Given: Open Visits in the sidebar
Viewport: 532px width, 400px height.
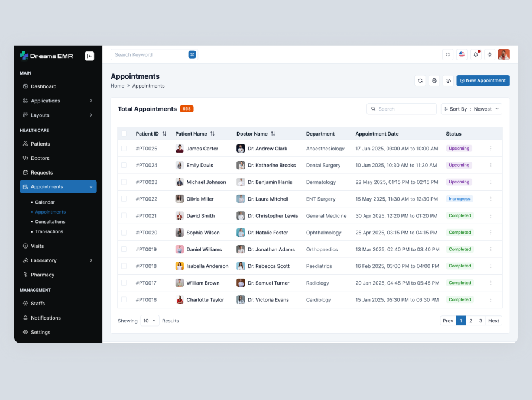Looking at the screenshot, I should (58, 246).
